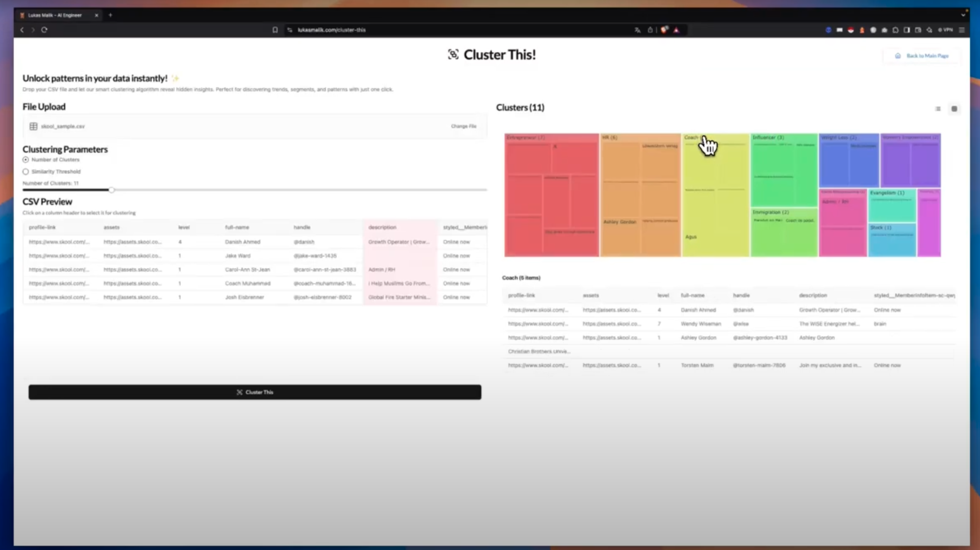This screenshot has width=980, height=550.
Task: Click the Number of Clusters slider handle
Action: (111, 190)
